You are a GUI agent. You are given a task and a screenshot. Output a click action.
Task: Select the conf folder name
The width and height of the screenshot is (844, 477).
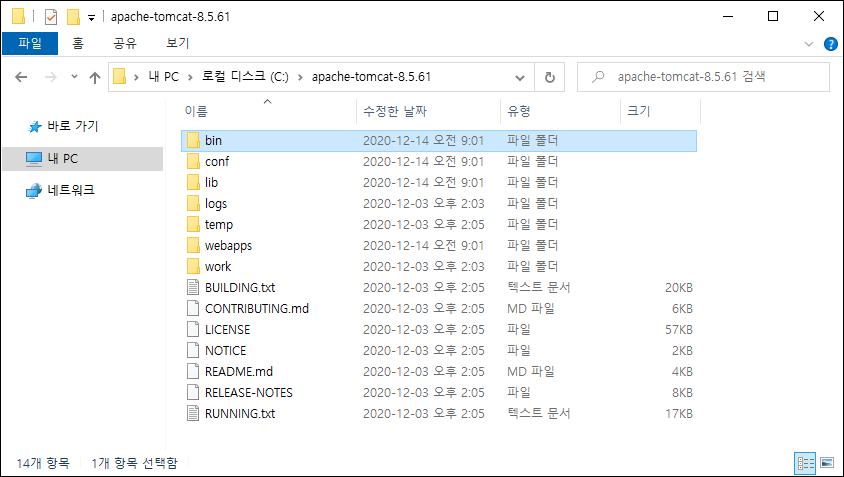tap(217, 162)
